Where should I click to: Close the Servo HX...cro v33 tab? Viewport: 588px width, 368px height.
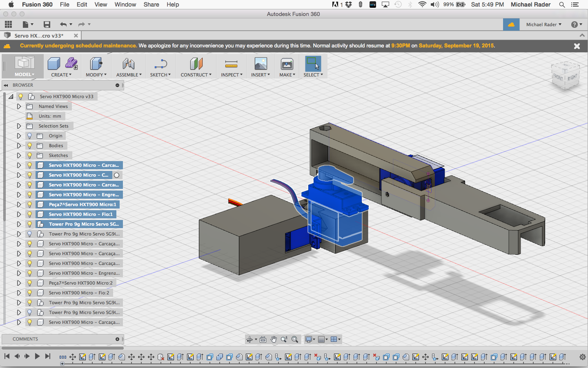click(x=76, y=36)
